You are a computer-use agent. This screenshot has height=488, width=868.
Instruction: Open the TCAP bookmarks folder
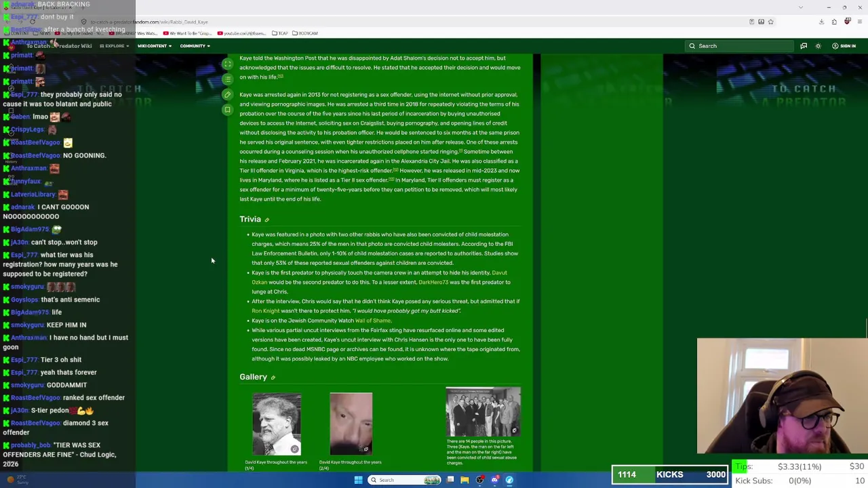[x=280, y=33]
